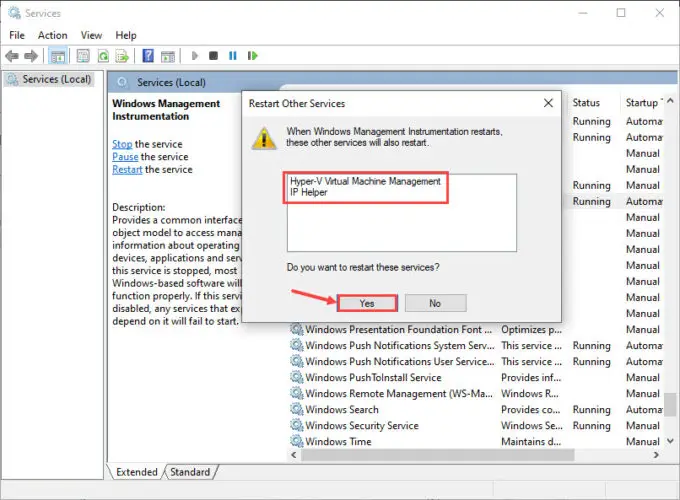Open the View menu
This screenshot has height=500, width=680.
click(91, 35)
